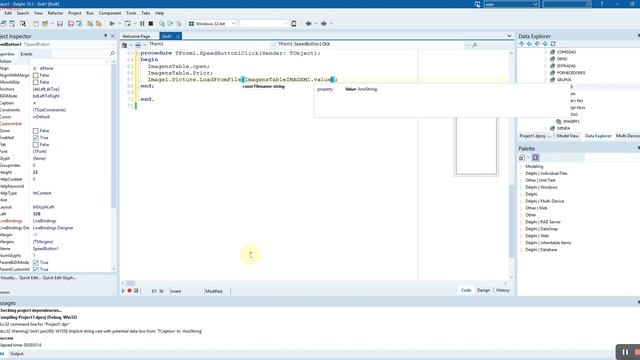Click the Quick Edit Glyph link
Image resolution: width=640 pixels, height=360 pixels.
tap(59, 278)
